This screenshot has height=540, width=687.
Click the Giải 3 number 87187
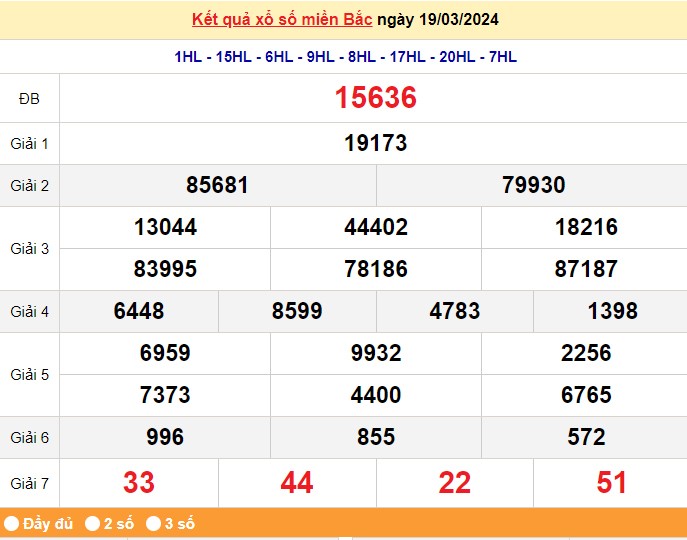(586, 269)
